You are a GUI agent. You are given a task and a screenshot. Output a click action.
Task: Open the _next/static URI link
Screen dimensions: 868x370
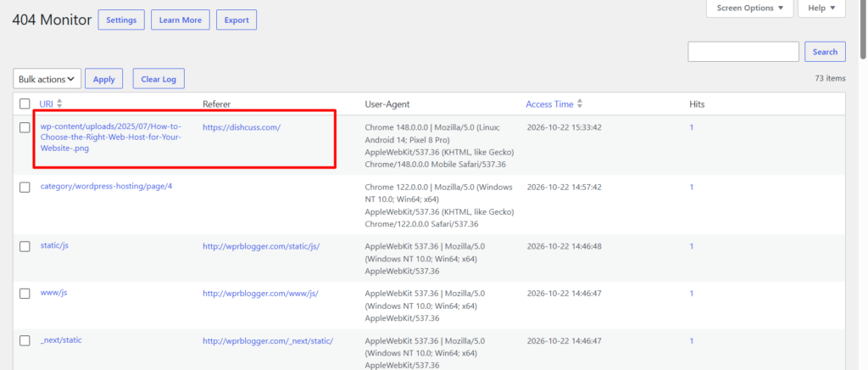[61, 340]
